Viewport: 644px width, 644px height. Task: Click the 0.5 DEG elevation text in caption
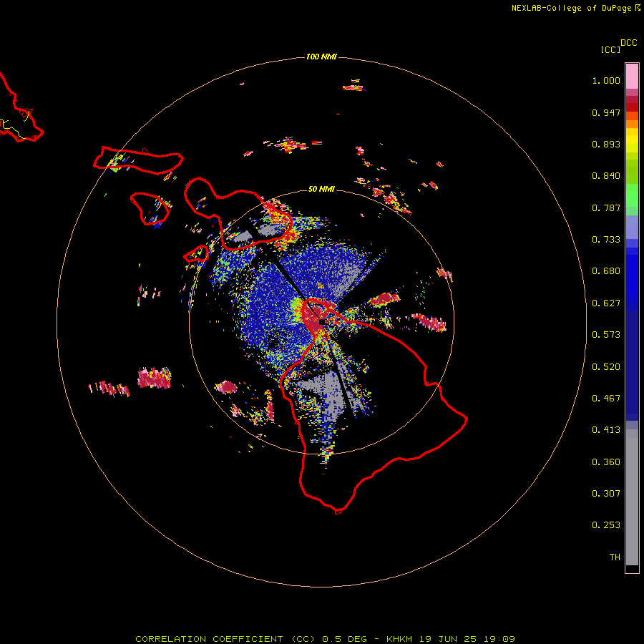[345, 639]
